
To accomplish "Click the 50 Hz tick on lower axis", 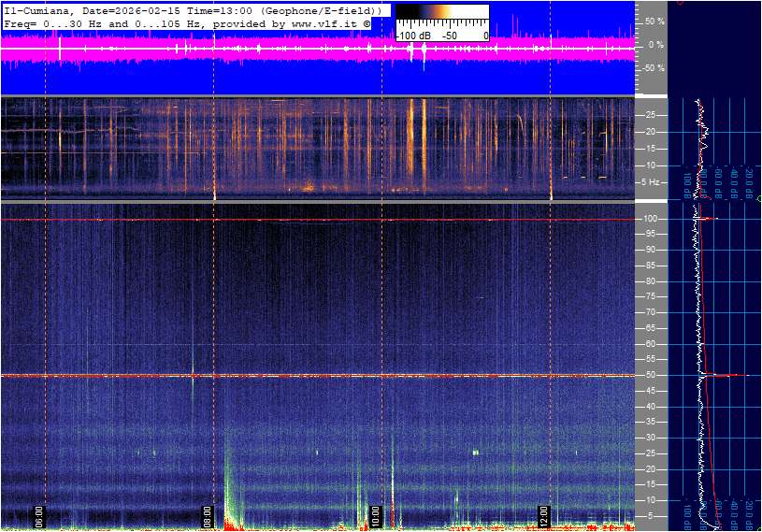I will pos(650,375).
